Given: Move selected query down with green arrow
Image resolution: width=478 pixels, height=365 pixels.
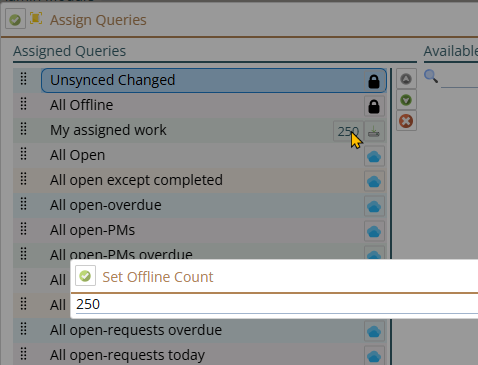Looking at the screenshot, I should point(406,100).
